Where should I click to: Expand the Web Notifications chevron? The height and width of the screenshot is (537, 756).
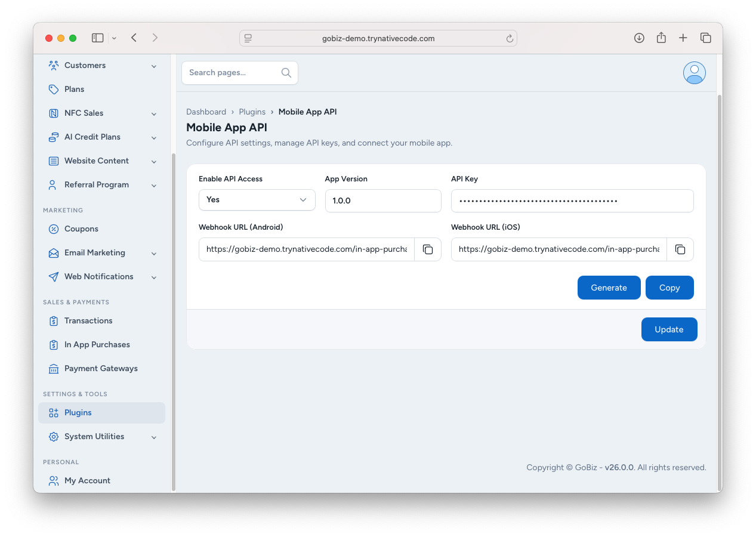point(154,277)
